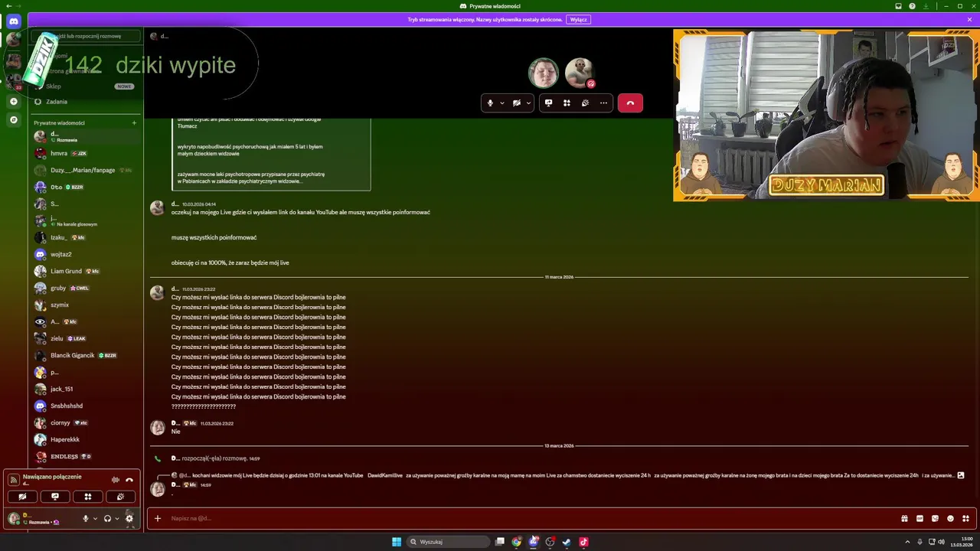Open TikTok from the taskbar
Screen dimensions: 980x551
[x=583, y=542]
